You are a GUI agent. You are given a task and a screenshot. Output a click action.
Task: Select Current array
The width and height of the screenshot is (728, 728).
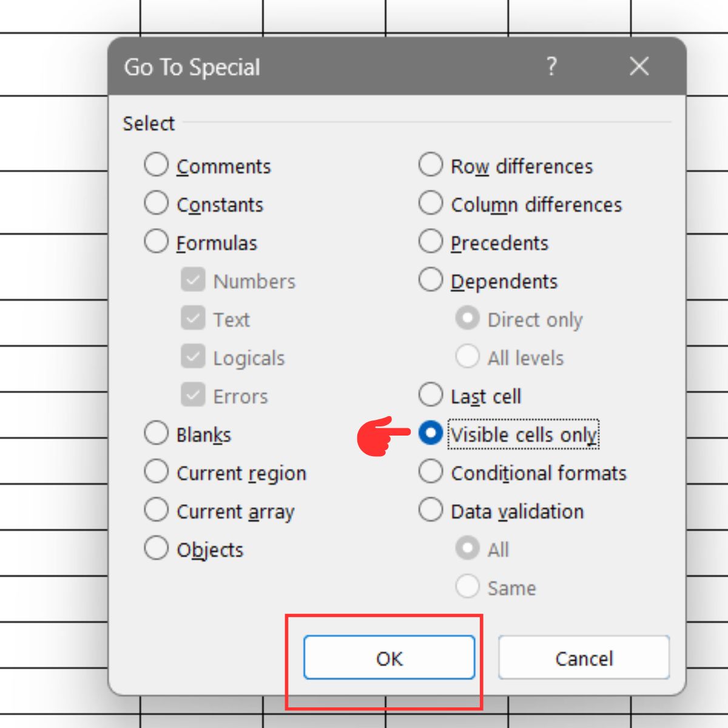[x=157, y=510]
